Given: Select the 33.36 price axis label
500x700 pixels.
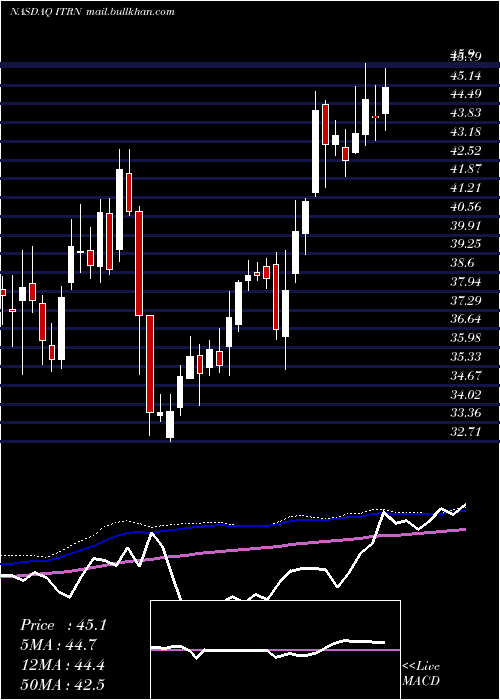Looking at the screenshot, I should pos(466,413).
